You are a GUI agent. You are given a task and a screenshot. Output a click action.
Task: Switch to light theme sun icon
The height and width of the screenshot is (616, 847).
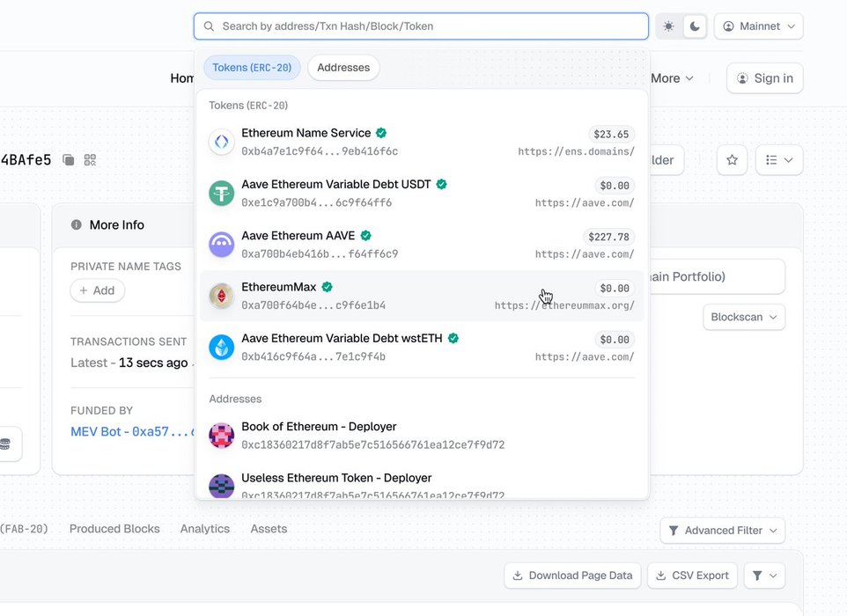coord(669,26)
